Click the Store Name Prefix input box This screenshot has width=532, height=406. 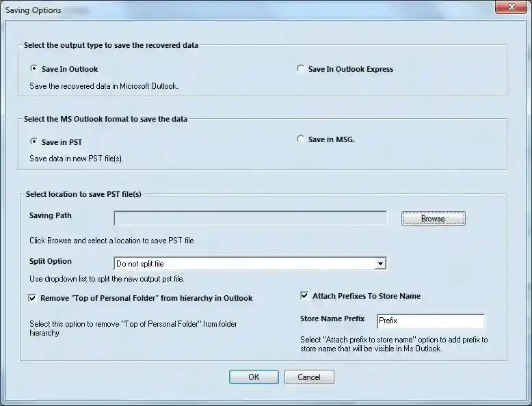pyautogui.click(x=429, y=321)
